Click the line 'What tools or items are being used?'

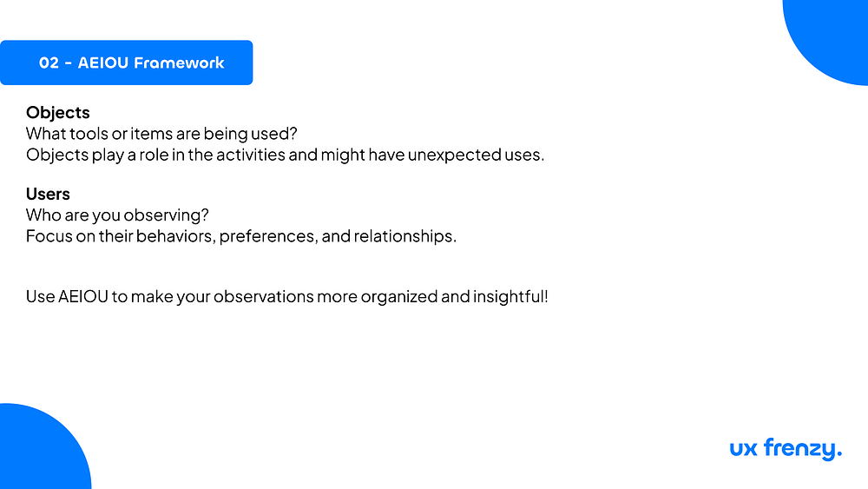pyautogui.click(x=161, y=134)
